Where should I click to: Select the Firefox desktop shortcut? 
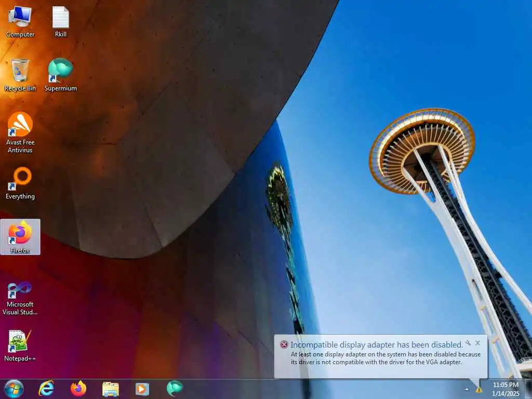click(x=20, y=237)
